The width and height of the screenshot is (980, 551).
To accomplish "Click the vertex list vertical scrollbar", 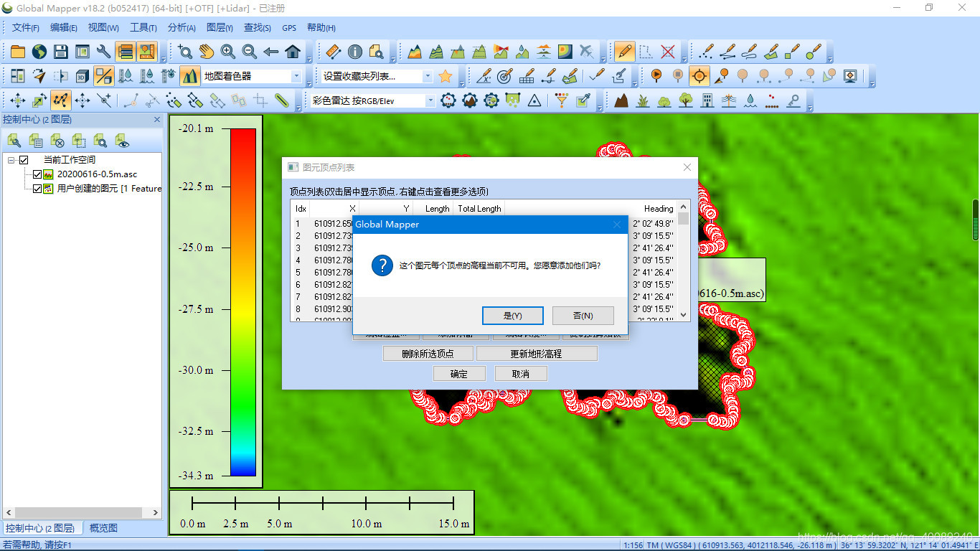I will tap(684, 262).
